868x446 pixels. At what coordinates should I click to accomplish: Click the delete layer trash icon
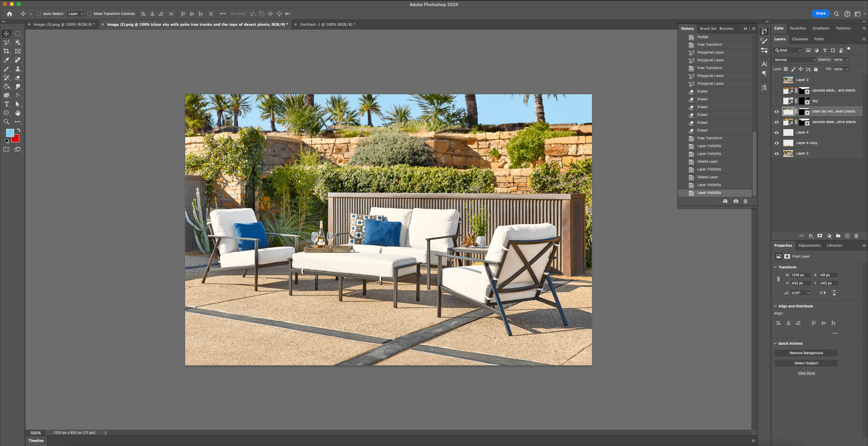[856, 236]
